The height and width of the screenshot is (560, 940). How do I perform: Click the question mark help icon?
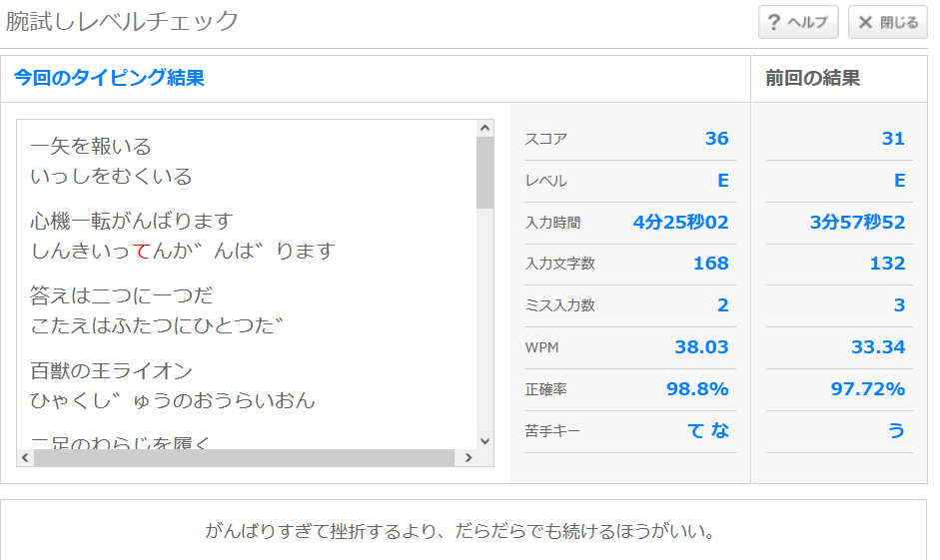tap(773, 22)
